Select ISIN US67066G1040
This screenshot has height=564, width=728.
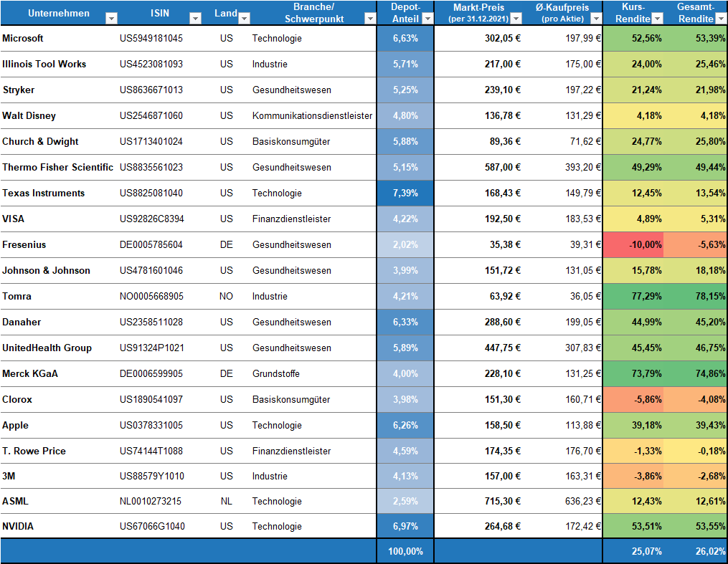[152, 527]
